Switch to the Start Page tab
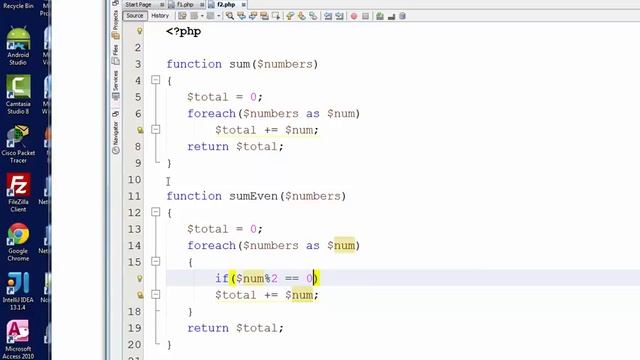 (x=138, y=4)
